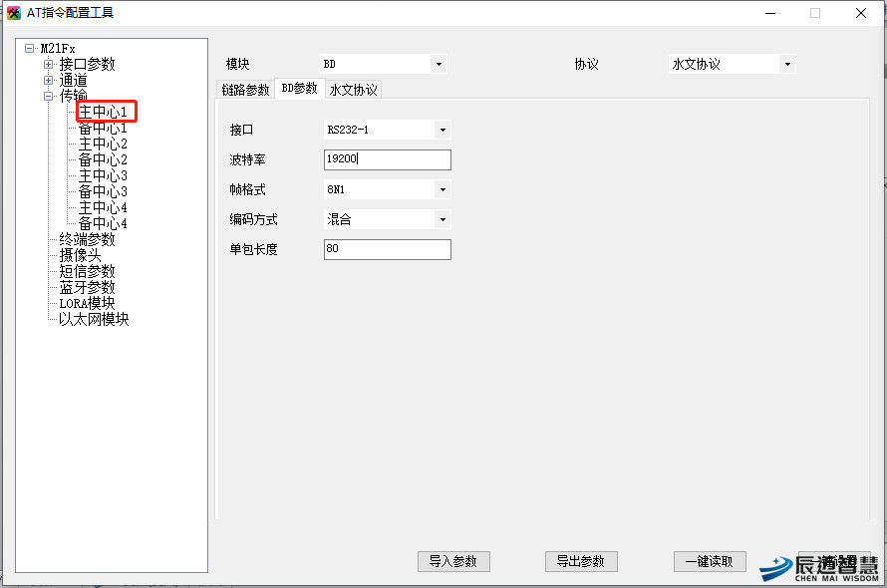Collapse the M21Fx root tree node
Viewport: 887px width, 588px height.
[30, 48]
